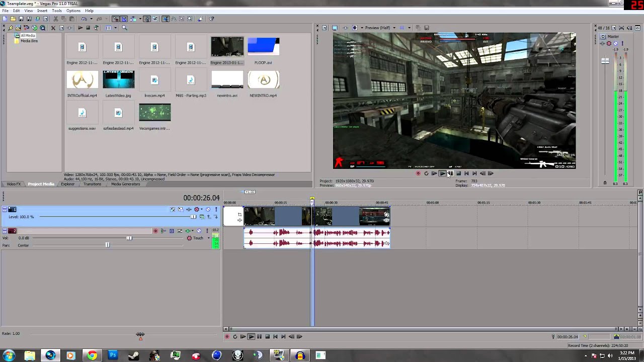Viewport: 644px width, 362px height.
Task: Switch to the Transitions tab
Action: coord(92,184)
